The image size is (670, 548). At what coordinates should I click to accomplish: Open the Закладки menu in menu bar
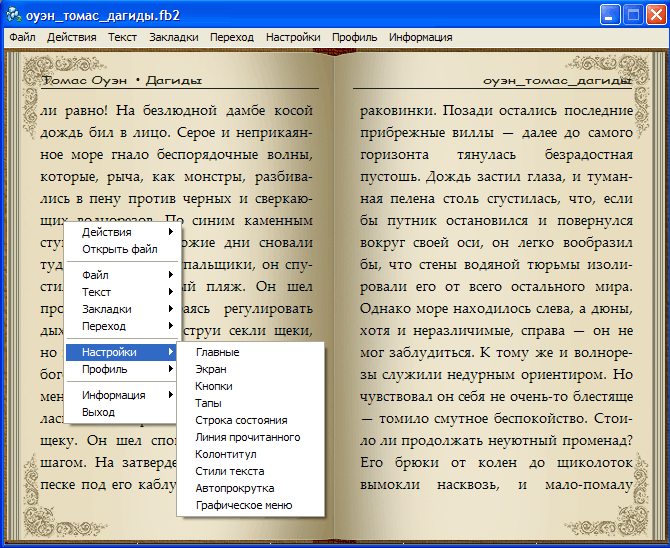(174, 37)
